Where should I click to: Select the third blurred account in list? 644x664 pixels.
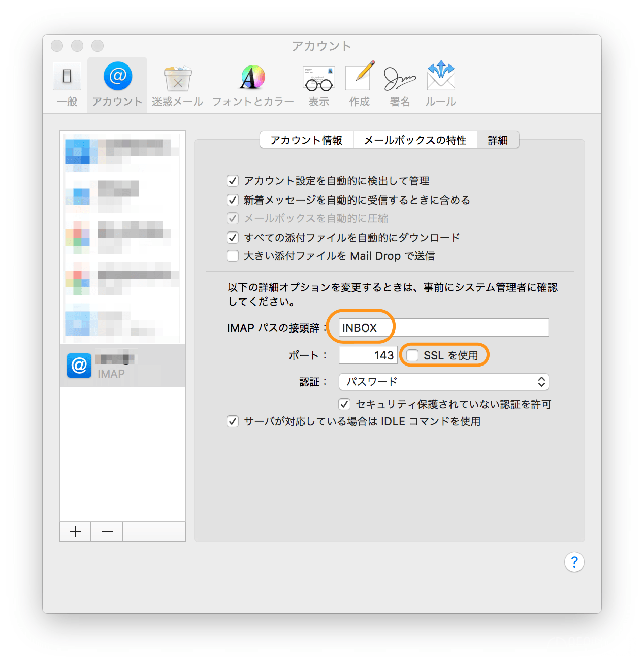(122, 237)
